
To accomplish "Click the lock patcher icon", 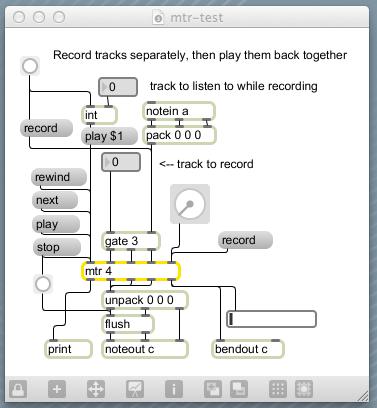I will click(18, 389).
